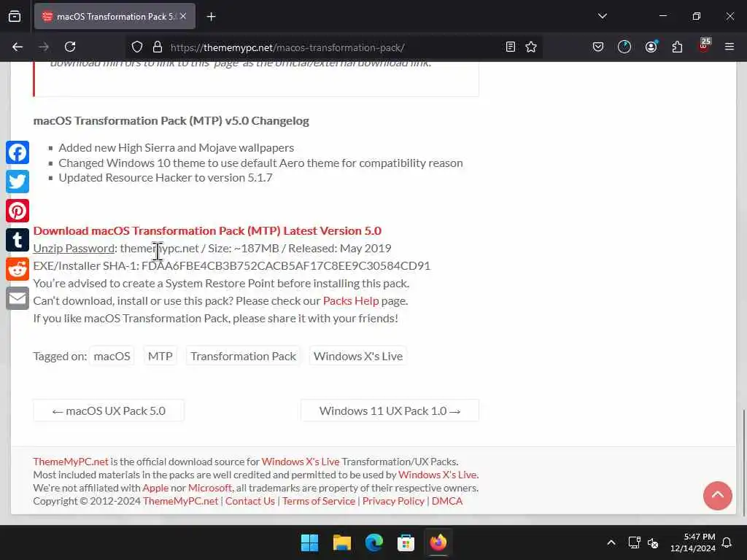Share page on Facebook sidebar icon

pyautogui.click(x=18, y=152)
